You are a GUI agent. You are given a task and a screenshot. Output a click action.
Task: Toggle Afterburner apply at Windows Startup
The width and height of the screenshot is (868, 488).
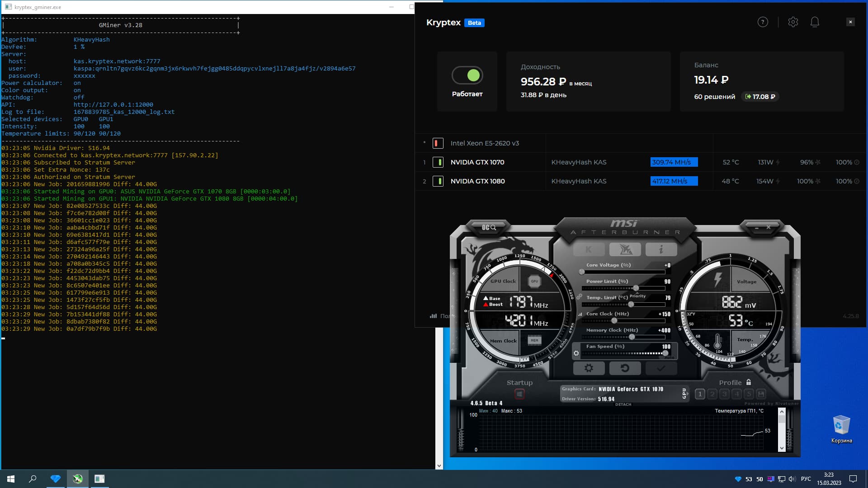click(519, 394)
